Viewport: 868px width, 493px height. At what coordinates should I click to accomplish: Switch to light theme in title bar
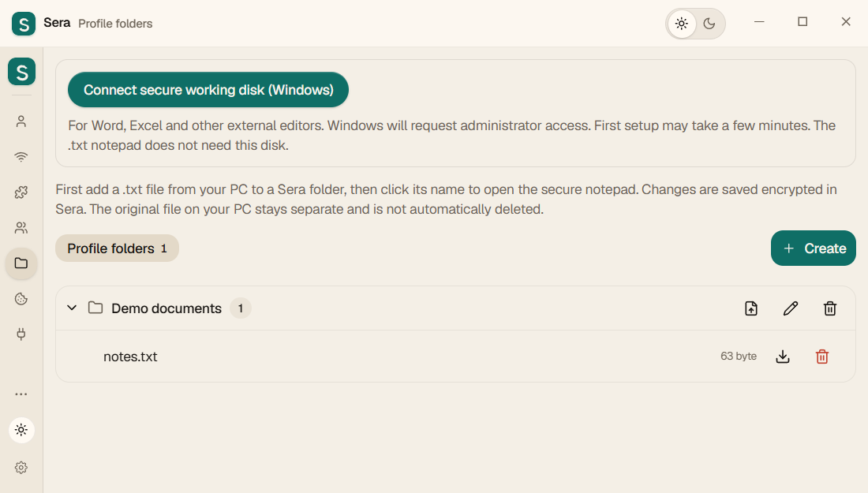click(x=682, y=24)
